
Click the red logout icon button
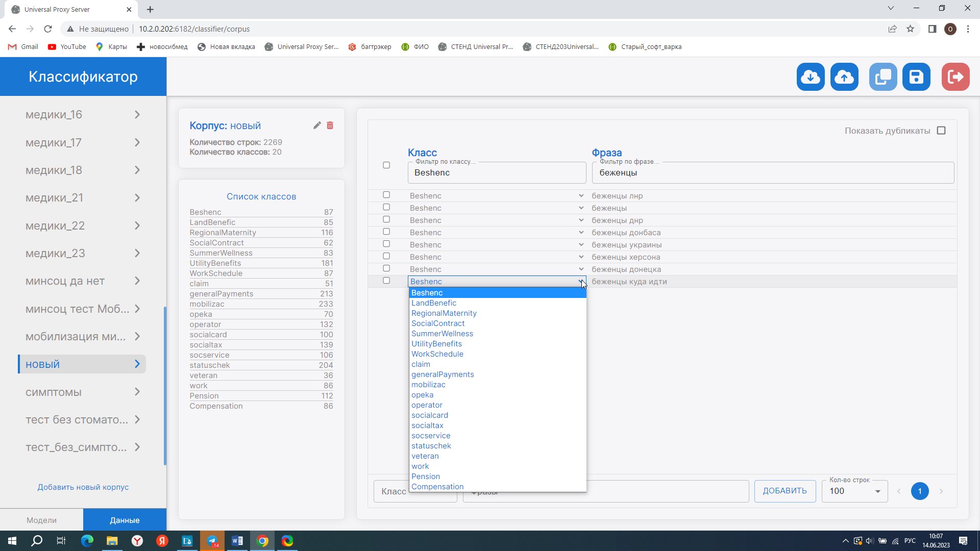pos(955,77)
